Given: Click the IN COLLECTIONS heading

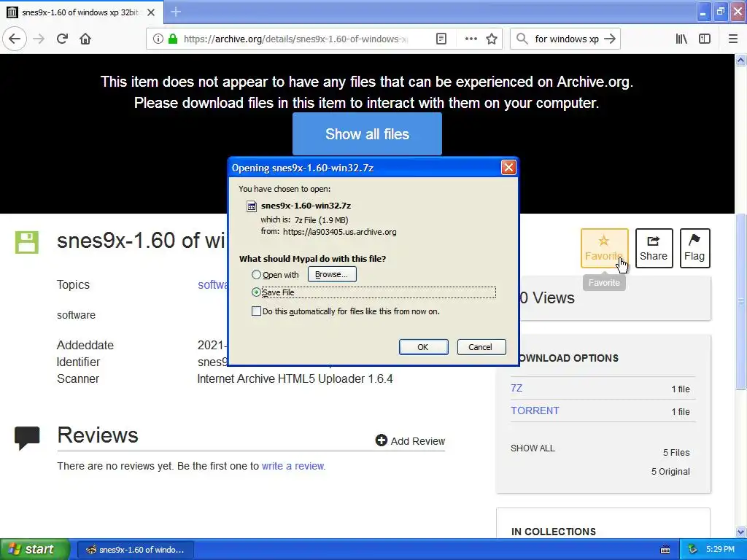Looking at the screenshot, I should [554, 532].
